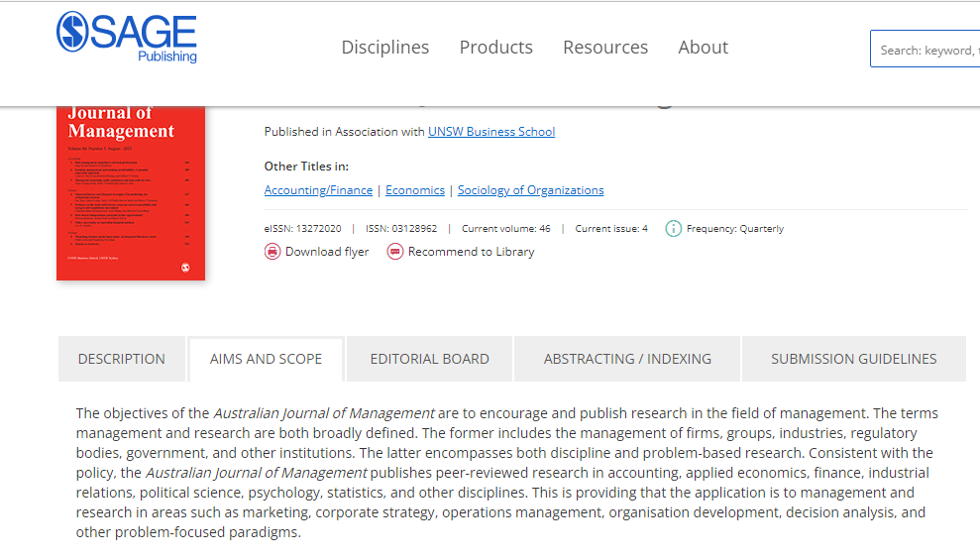Click the search keyword input field

click(x=926, y=50)
